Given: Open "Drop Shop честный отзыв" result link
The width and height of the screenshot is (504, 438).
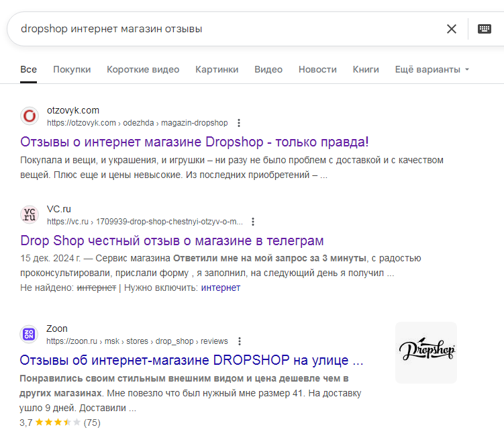Looking at the screenshot, I should [172, 240].
